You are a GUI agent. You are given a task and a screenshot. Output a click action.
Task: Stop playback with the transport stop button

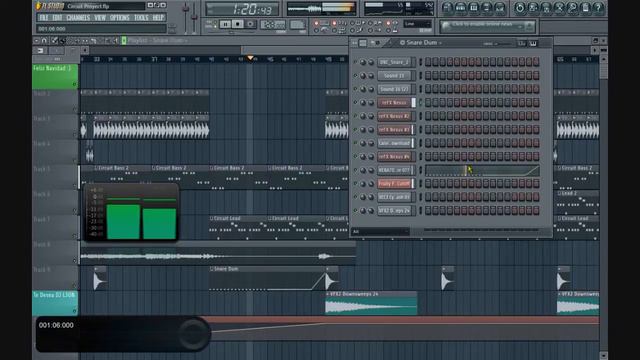[x=238, y=24]
